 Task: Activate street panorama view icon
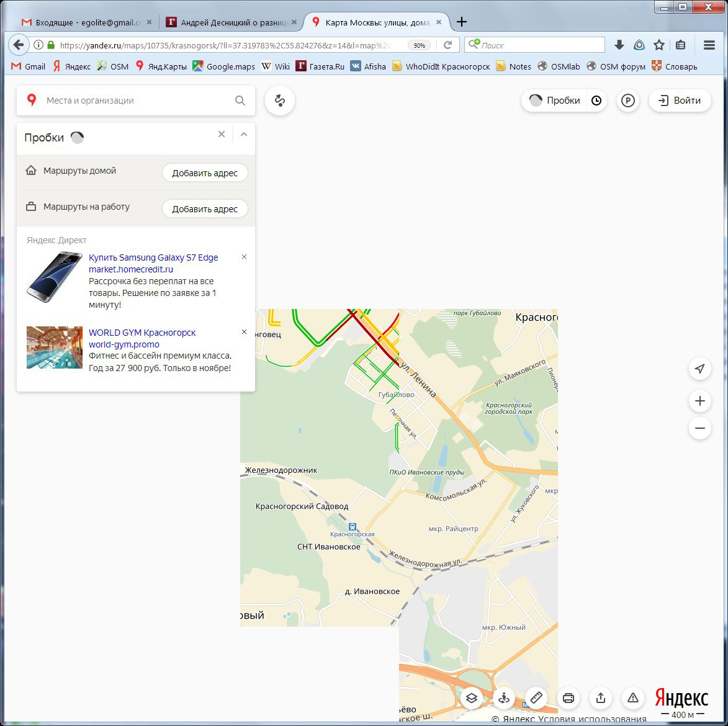click(504, 698)
